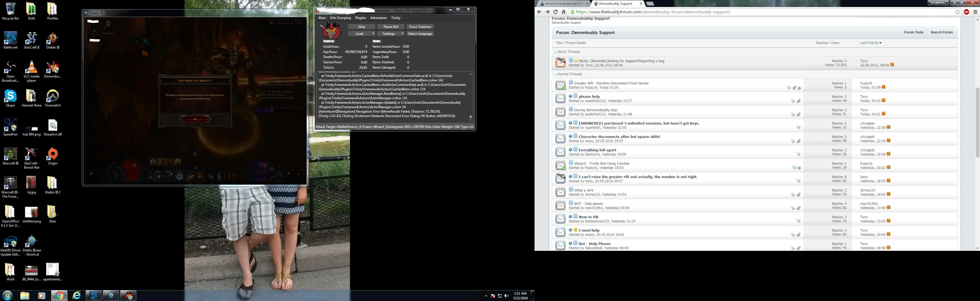Click the Force Townrun button
This screenshot has width=980, height=301.
(x=420, y=27)
